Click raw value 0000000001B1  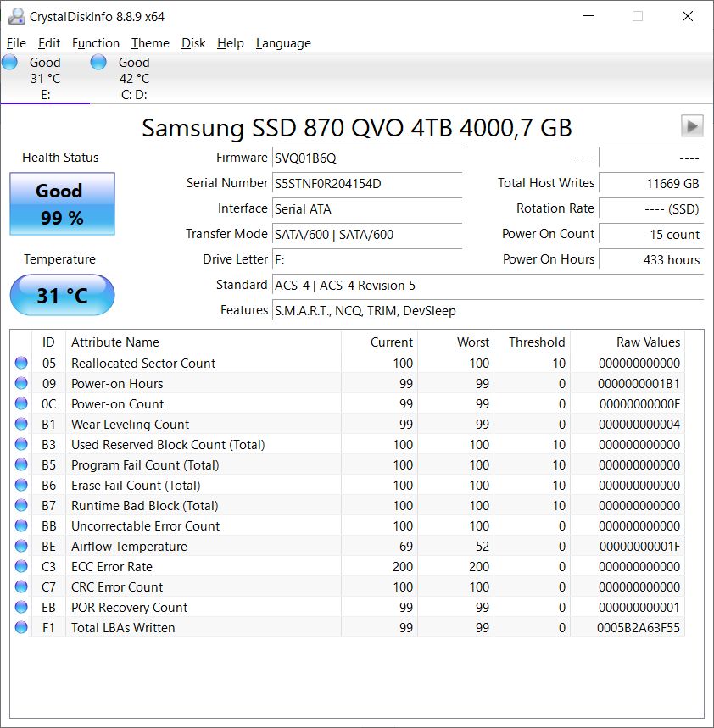click(x=639, y=384)
